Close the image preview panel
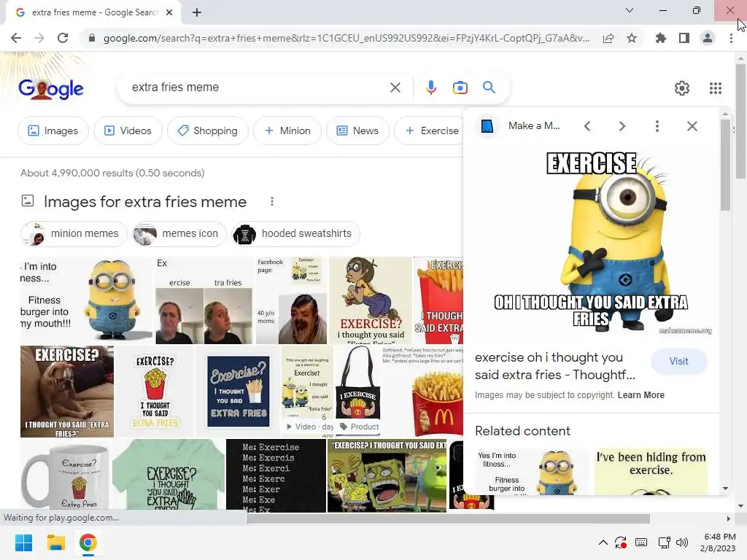The image size is (747, 560). point(692,126)
